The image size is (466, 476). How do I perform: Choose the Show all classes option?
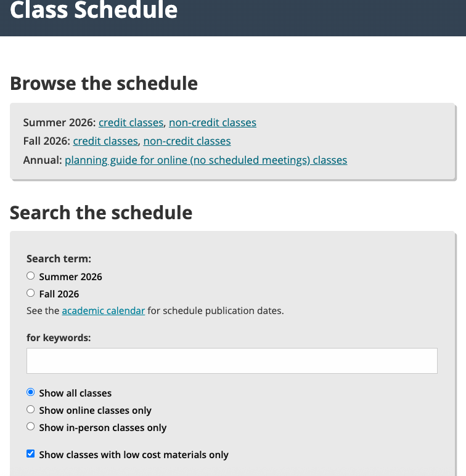(x=30, y=392)
